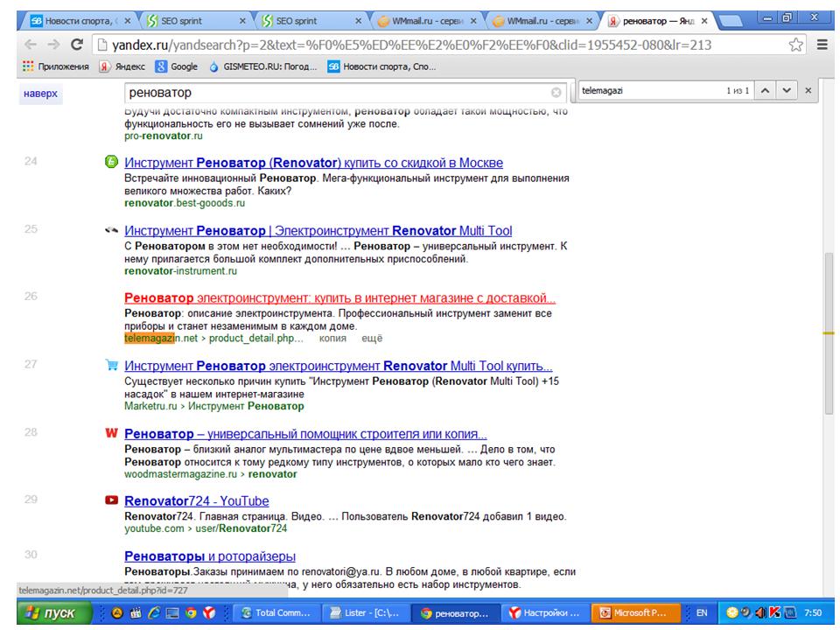The height and width of the screenshot is (630, 840).
Task: Switch to Microsoft PowerPoint taskbar button
Action: click(x=635, y=612)
